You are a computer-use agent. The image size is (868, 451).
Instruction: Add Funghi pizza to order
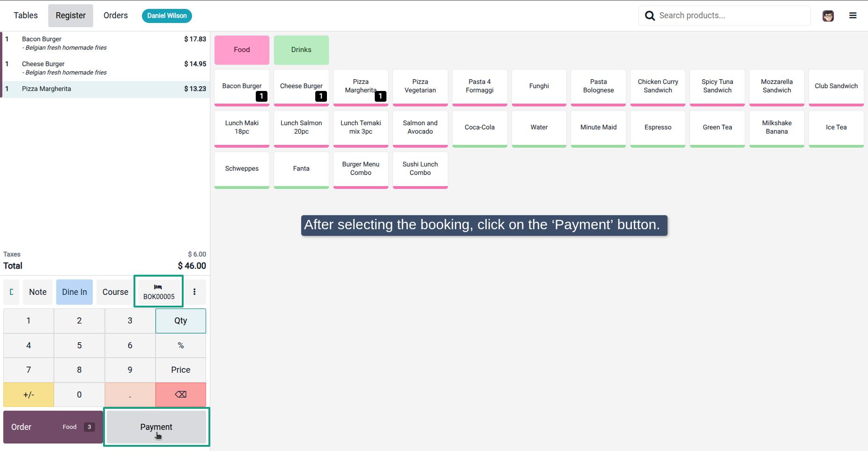tap(539, 87)
